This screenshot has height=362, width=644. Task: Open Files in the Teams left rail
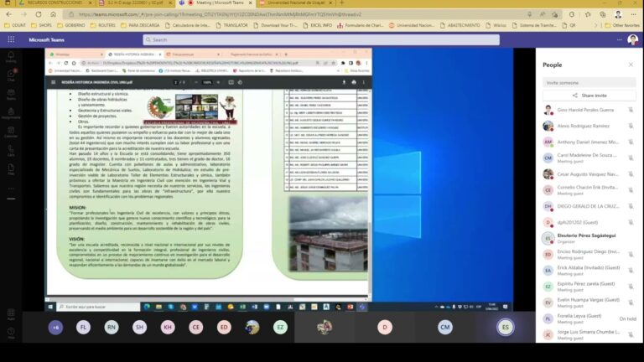pos(11,169)
